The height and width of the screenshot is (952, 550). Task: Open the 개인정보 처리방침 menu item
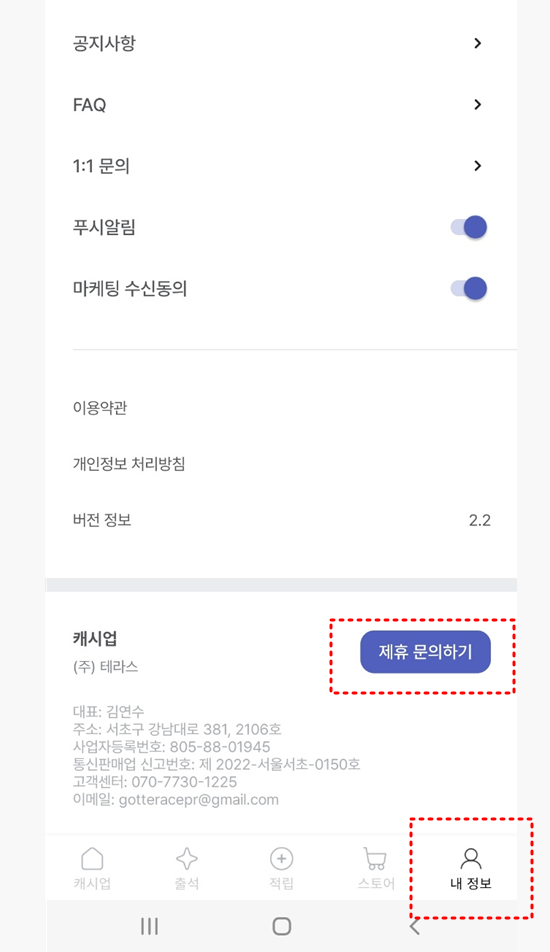pyautogui.click(x=129, y=464)
